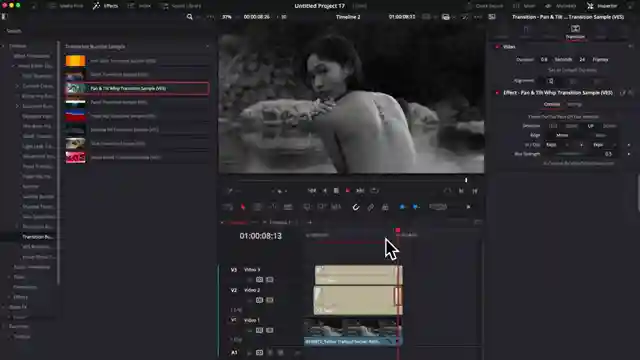Go to first frame transport button

(312, 191)
